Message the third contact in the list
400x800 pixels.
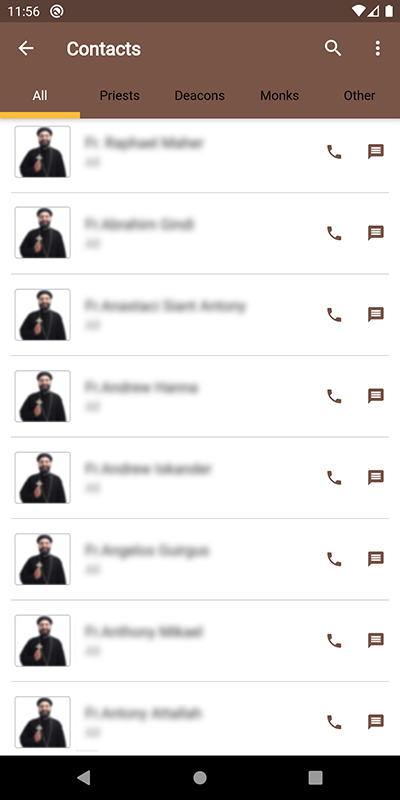[x=376, y=314]
